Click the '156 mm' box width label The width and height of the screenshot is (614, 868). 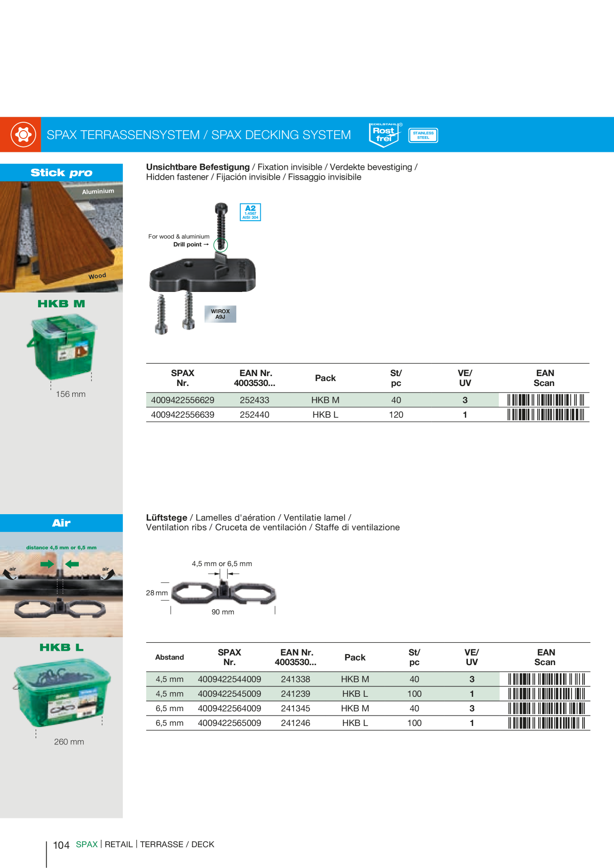click(71, 394)
